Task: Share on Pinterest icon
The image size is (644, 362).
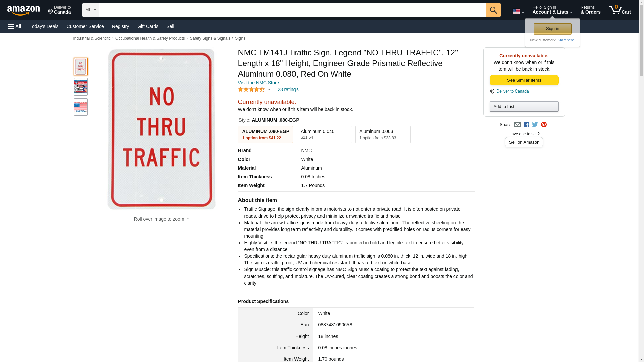Action: coord(544,125)
